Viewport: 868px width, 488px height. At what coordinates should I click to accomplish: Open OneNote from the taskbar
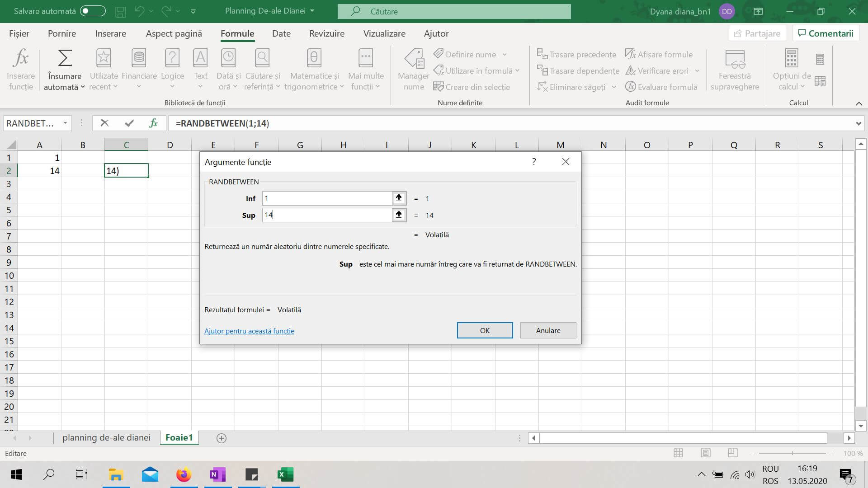(x=217, y=474)
